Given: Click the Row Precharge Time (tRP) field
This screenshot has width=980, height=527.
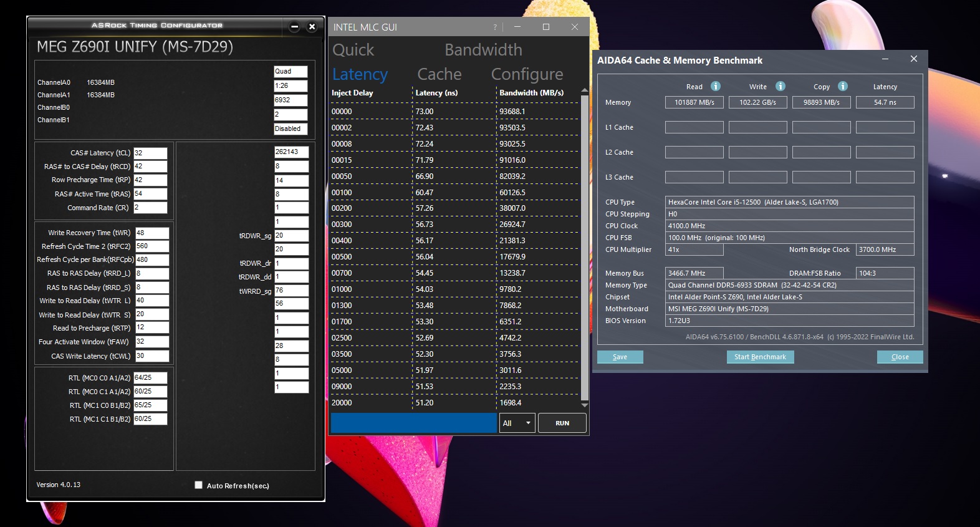Looking at the screenshot, I should point(150,180).
